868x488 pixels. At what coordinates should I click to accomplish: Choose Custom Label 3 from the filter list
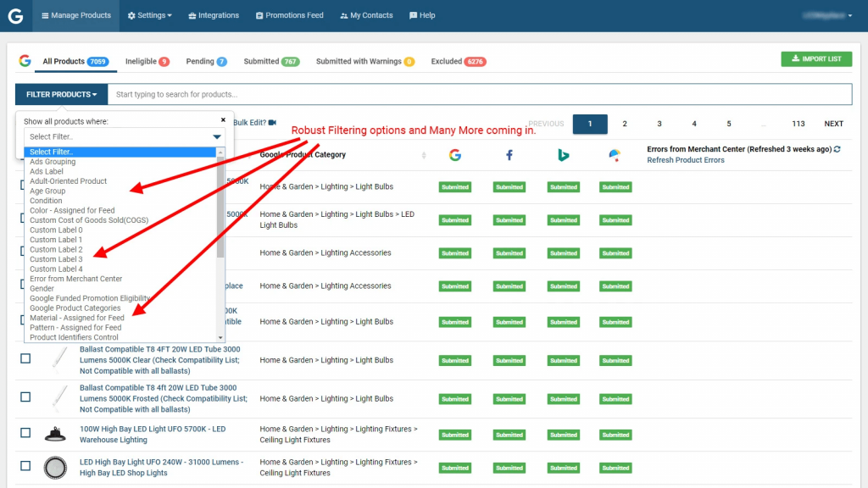pyautogui.click(x=56, y=259)
